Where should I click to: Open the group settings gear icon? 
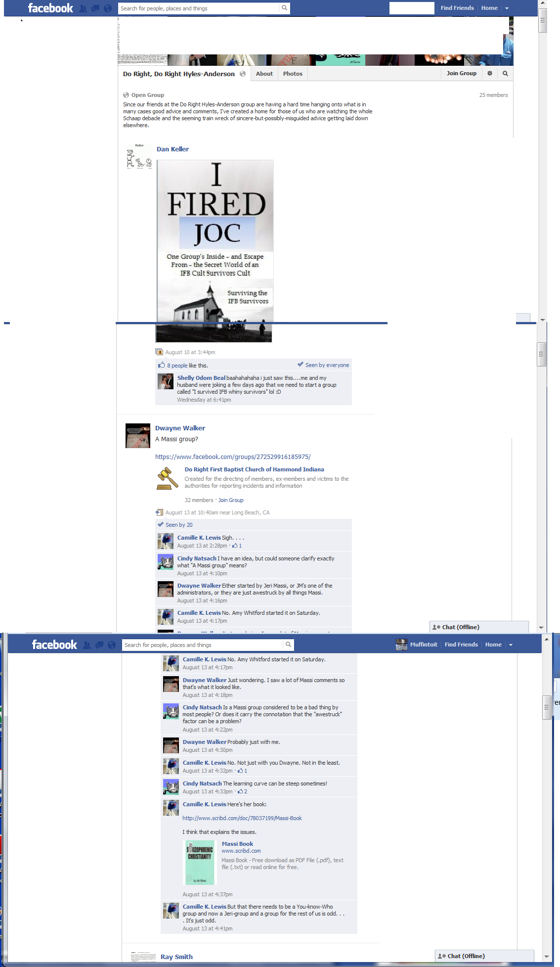click(x=490, y=73)
